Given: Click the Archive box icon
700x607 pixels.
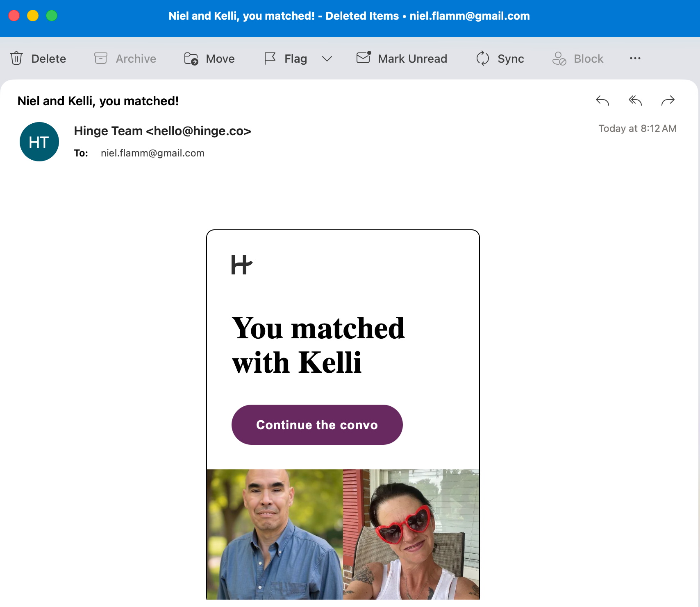Looking at the screenshot, I should (101, 59).
